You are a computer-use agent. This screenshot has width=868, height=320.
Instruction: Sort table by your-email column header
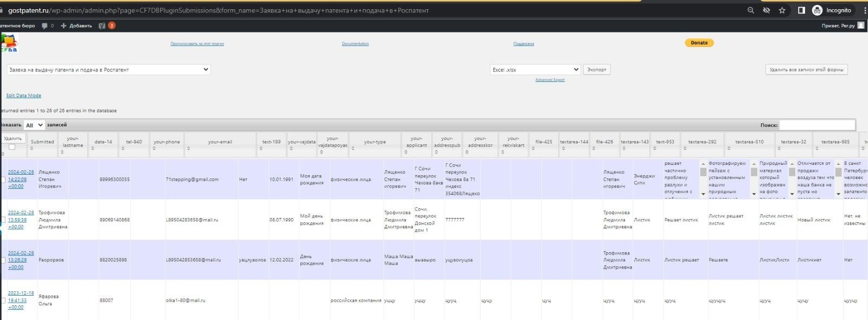(220, 142)
